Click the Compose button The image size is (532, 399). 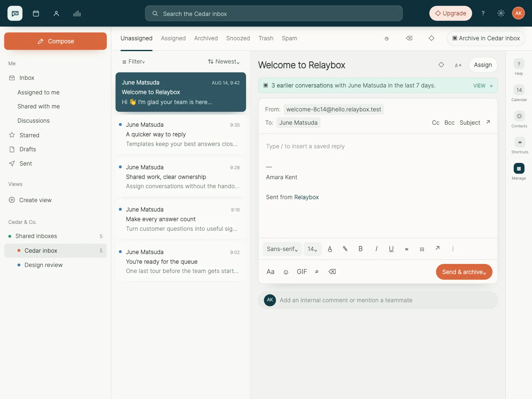56,41
